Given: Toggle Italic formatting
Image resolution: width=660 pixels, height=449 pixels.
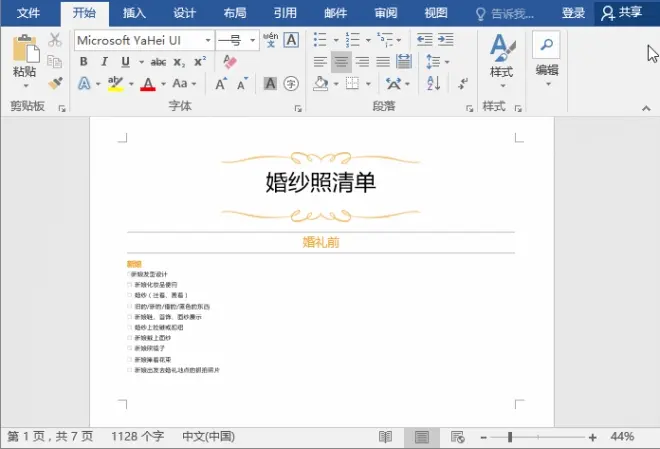Looking at the screenshot, I should click(x=104, y=62).
